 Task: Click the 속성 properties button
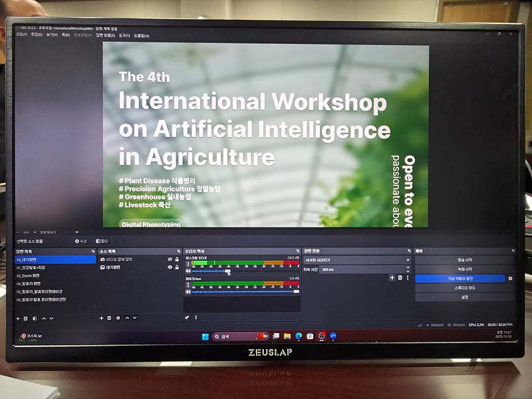[x=81, y=241]
